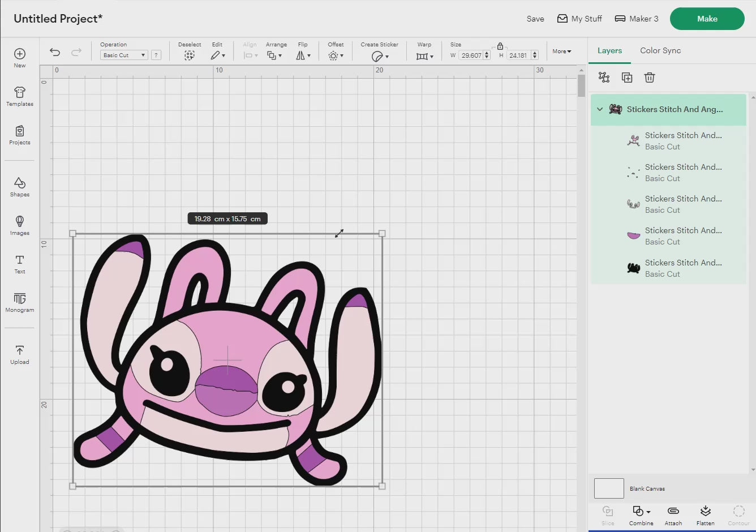Click the Layers panel scrollbar
Viewport: 756px width, 532px height.
tap(753, 283)
